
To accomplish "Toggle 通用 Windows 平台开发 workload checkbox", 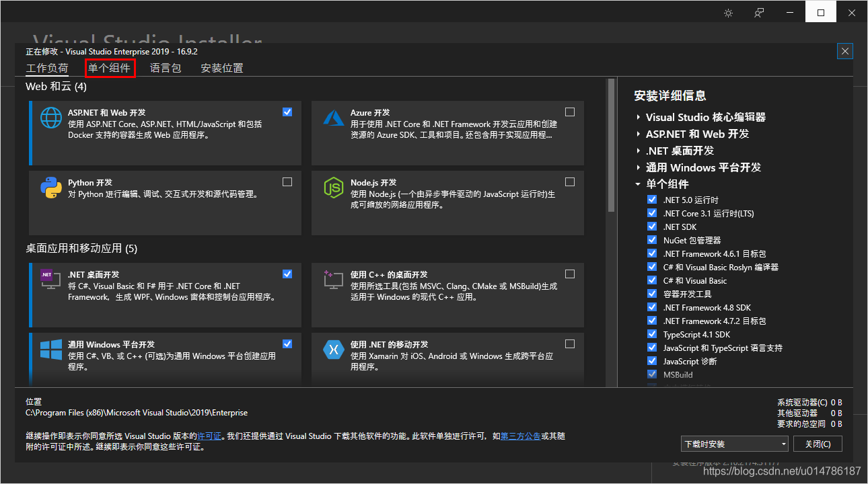I will point(287,344).
